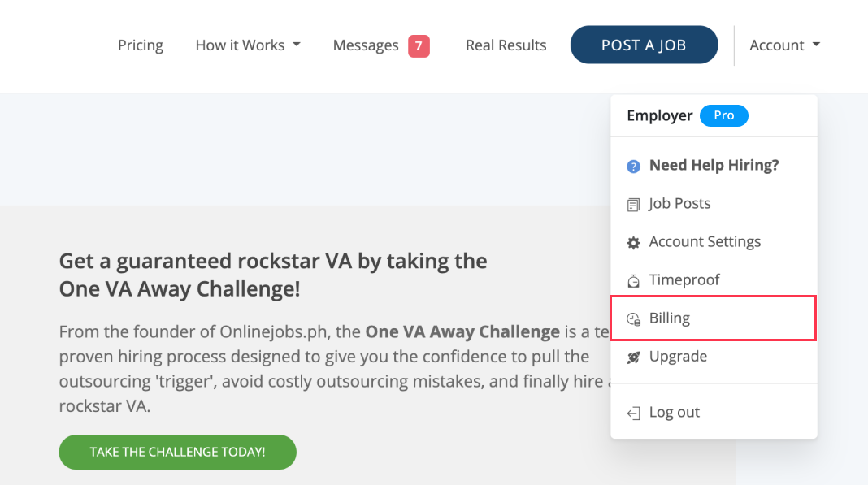The image size is (868, 485).
Task: Choose the Timeproof label in the account menu
Action: (684, 280)
